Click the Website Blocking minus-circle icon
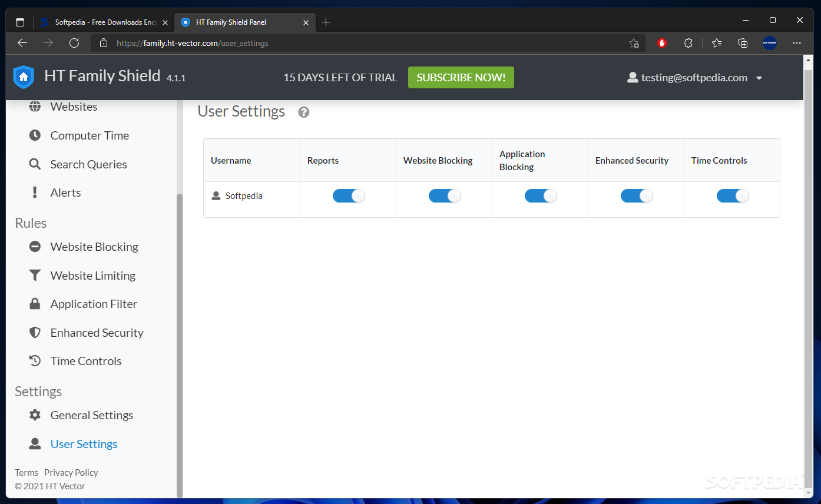 point(35,247)
